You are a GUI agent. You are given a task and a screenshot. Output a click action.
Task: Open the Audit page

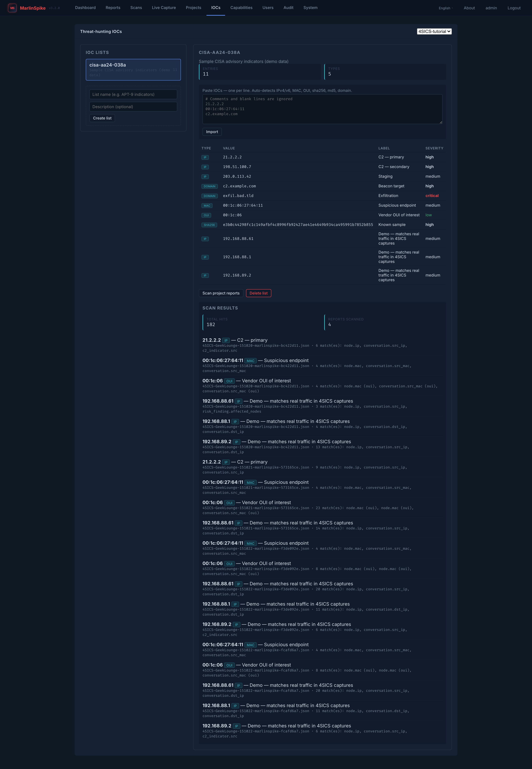288,8
